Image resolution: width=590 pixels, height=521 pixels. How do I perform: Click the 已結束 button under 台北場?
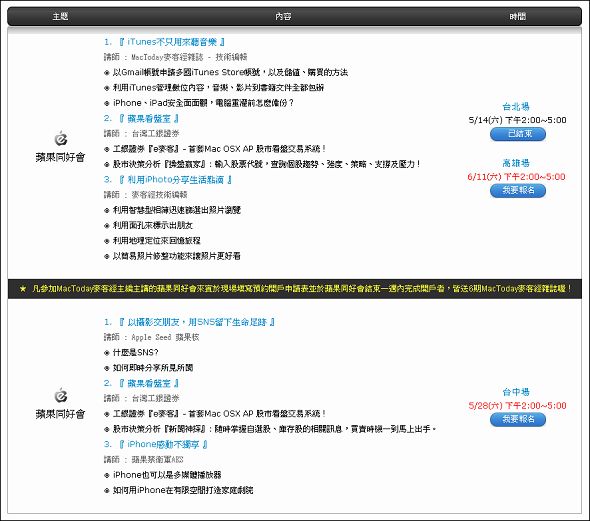pyautogui.click(x=518, y=134)
